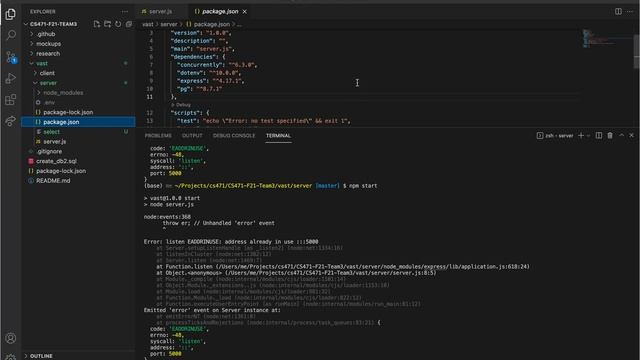
Task: Open the Manage gear icon
Action: [11, 357]
